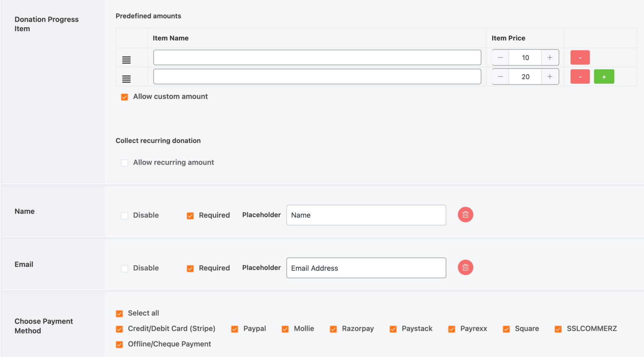
Task: Enable Allow recurring amount
Action: pos(125,163)
